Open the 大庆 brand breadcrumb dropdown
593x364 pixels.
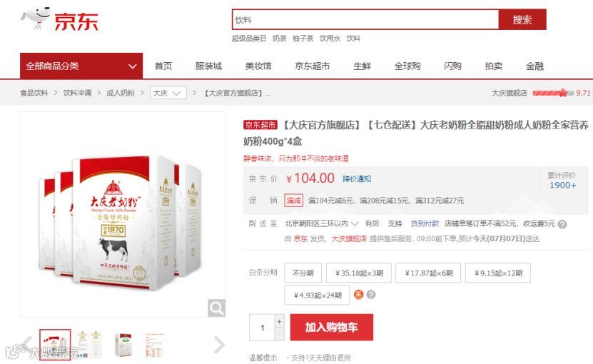coord(168,93)
